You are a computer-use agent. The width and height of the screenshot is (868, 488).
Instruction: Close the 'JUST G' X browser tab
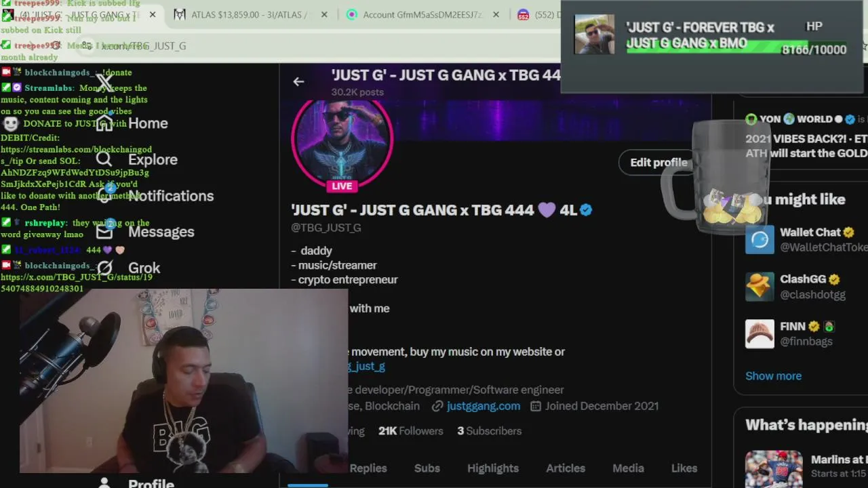pos(153,14)
